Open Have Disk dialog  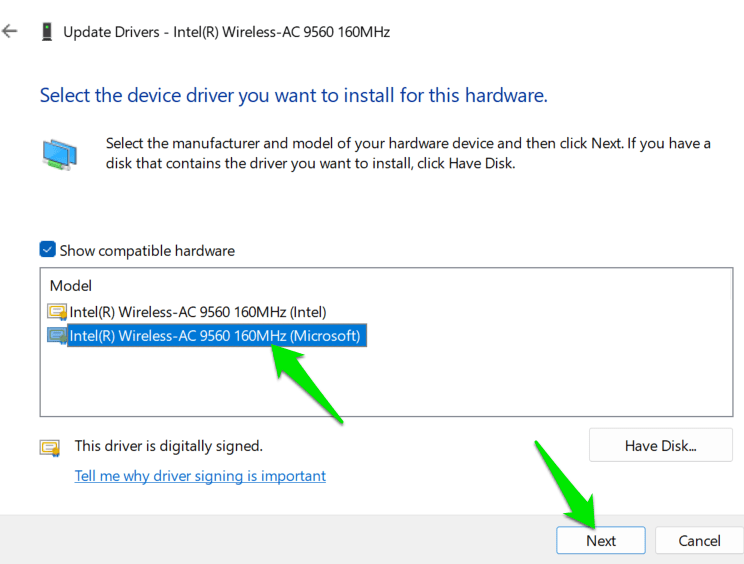[x=660, y=445]
